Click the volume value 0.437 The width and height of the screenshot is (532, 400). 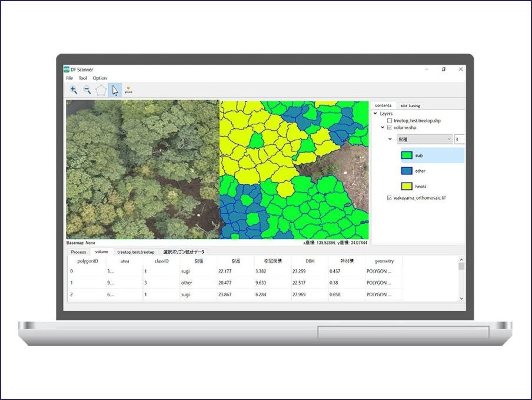335,272
